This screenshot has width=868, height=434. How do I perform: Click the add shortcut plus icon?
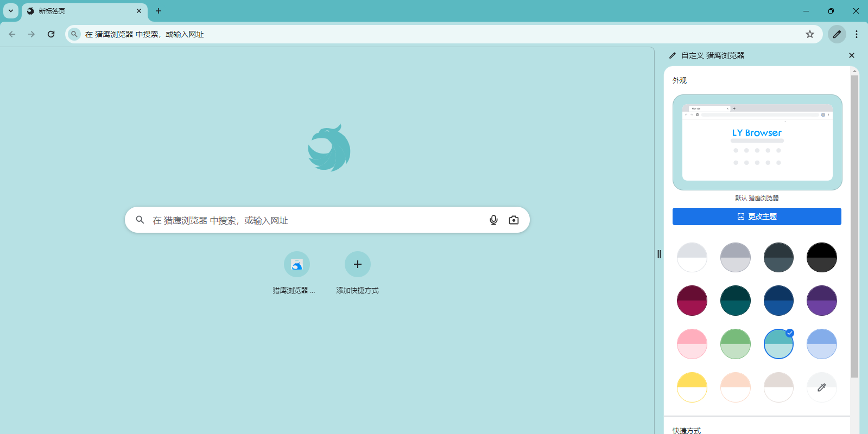click(x=357, y=264)
